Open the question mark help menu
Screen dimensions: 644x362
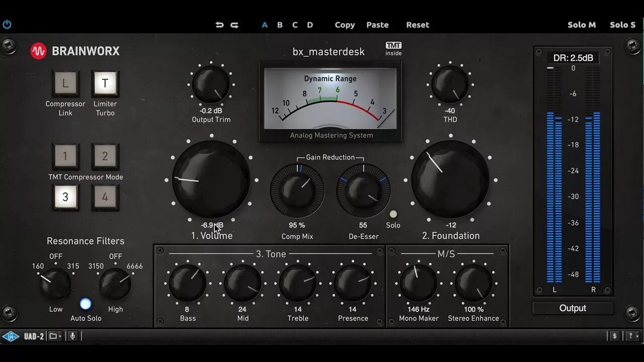click(x=632, y=336)
